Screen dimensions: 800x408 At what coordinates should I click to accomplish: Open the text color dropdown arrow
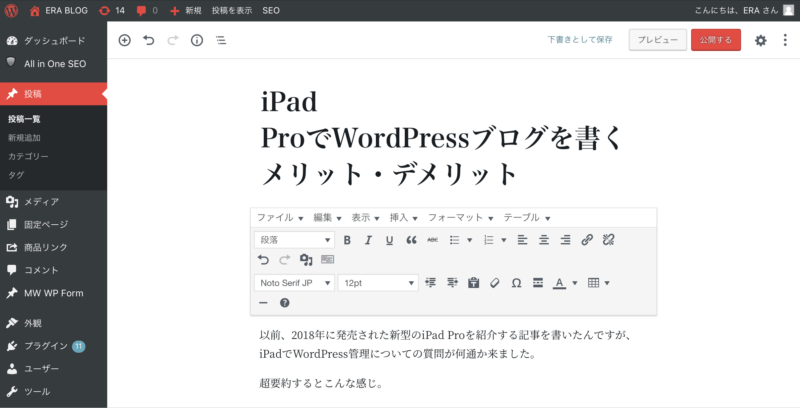tap(574, 283)
